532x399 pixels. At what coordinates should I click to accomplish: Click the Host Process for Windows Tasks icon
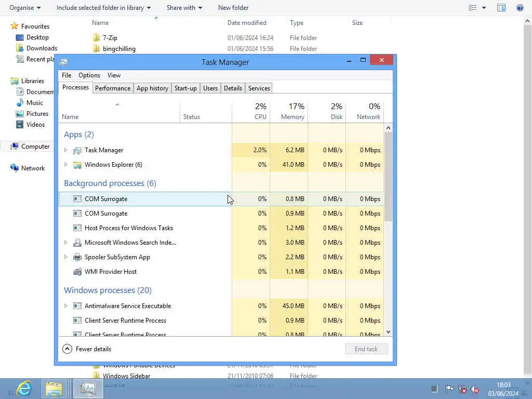pyautogui.click(x=77, y=228)
